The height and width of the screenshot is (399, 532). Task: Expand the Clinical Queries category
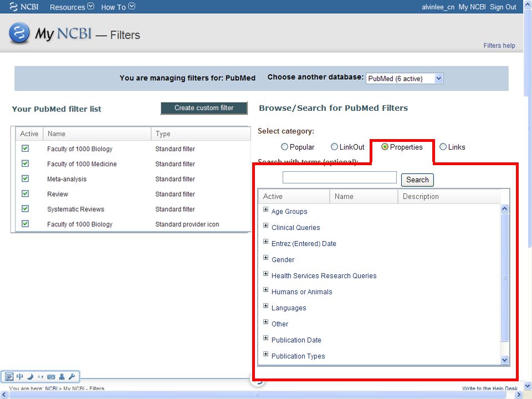click(x=265, y=226)
